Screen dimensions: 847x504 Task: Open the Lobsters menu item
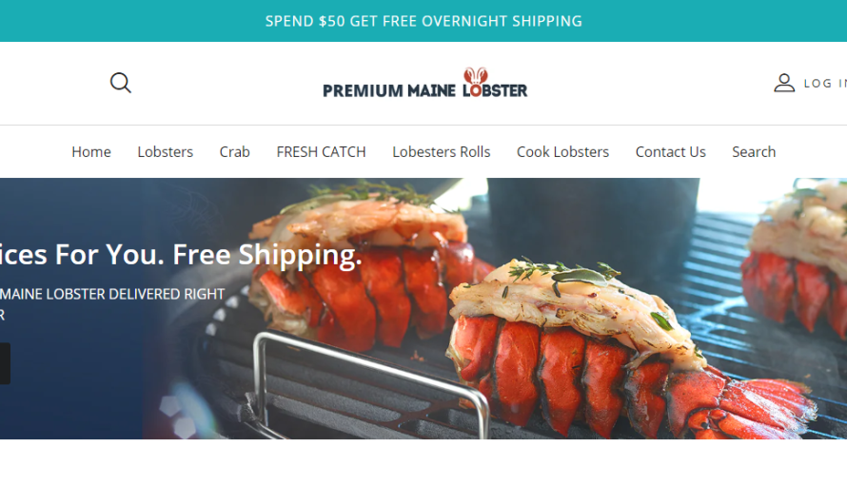click(x=166, y=152)
